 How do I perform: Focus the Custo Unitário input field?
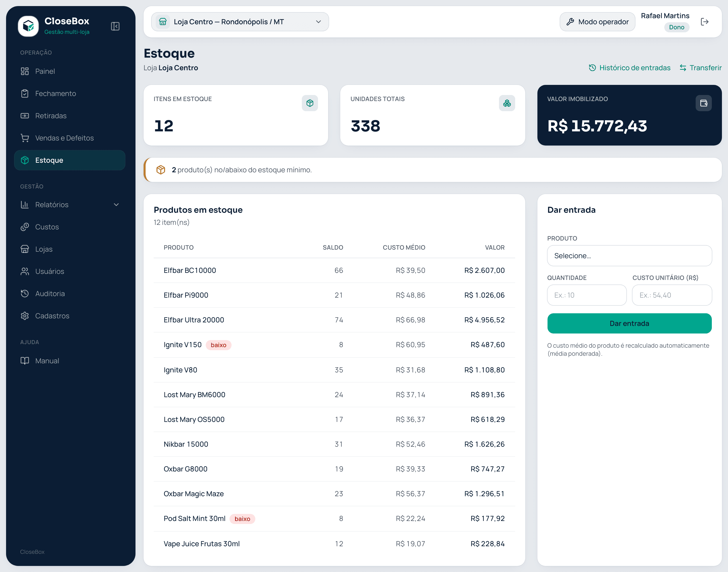(672, 295)
